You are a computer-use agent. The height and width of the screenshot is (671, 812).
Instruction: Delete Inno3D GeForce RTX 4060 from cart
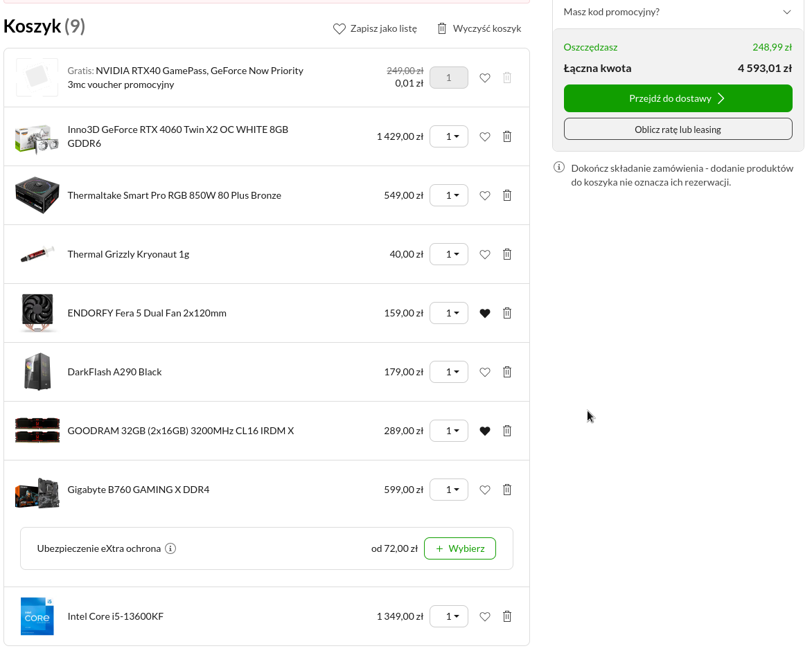tap(507, 136)
